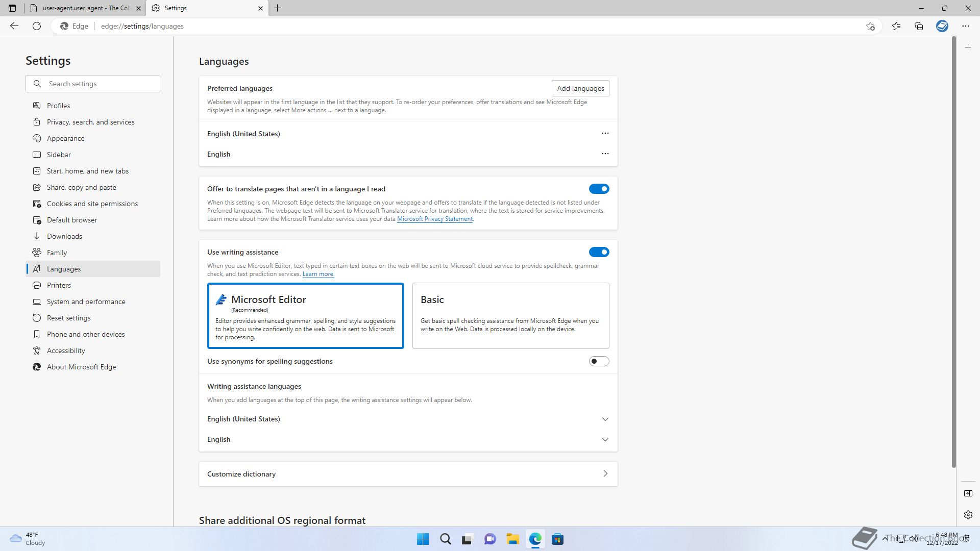The image size is (980, 551).
Task: Open Accessibility settings
Action: tap(93, 350)
